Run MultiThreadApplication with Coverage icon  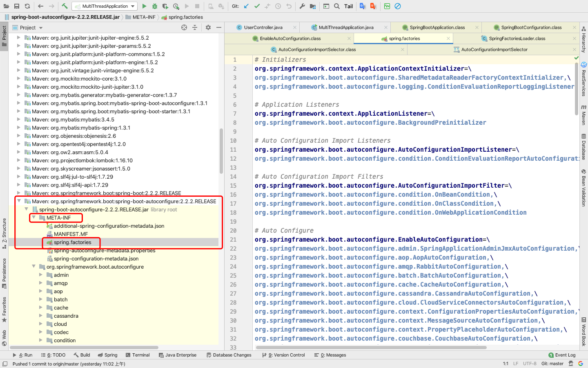(166, 6)
